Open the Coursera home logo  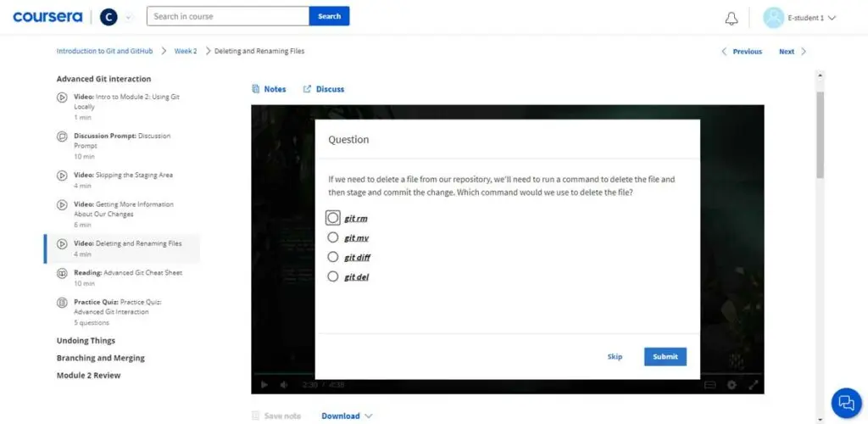48,17
